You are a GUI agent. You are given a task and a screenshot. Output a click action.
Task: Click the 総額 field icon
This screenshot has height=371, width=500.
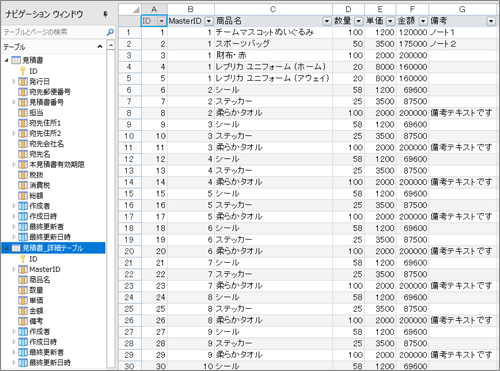(23, 195)
